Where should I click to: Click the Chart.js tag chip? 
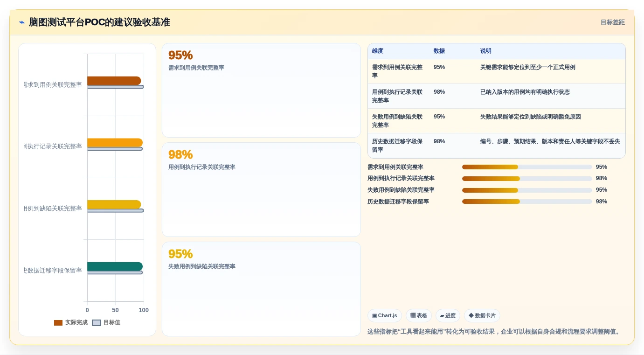tap(385, 316)
